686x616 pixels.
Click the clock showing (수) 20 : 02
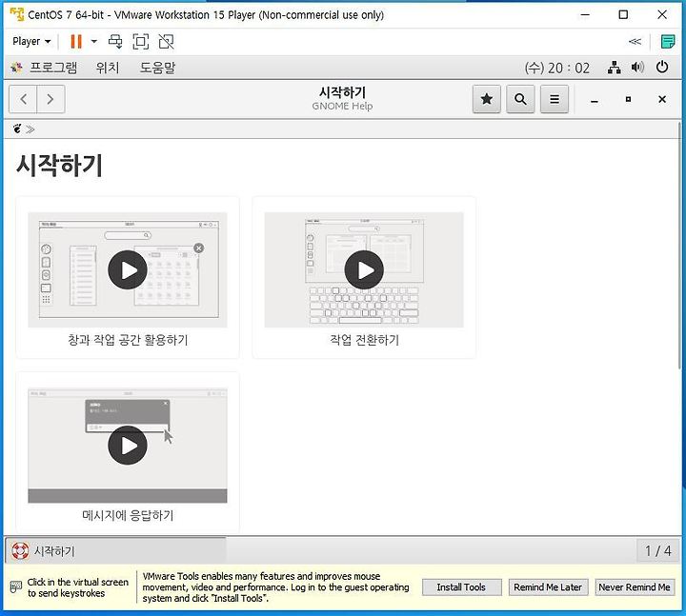click(557, 68)
